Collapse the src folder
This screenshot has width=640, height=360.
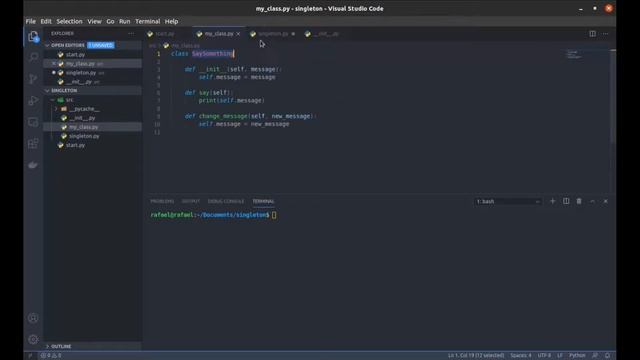[53, 100]
